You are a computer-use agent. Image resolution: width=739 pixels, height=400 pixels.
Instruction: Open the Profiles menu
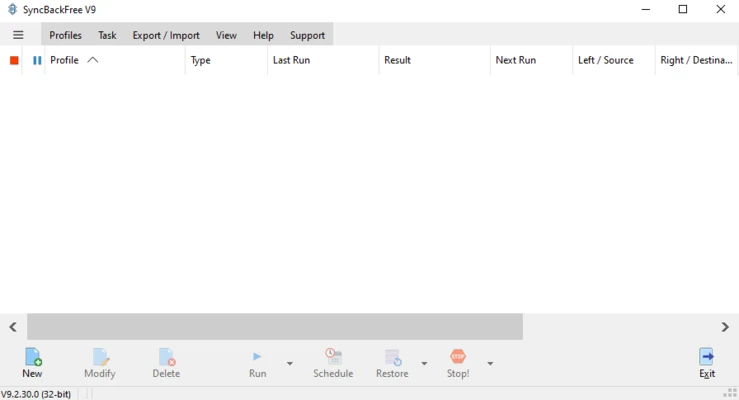click(66, 35)
